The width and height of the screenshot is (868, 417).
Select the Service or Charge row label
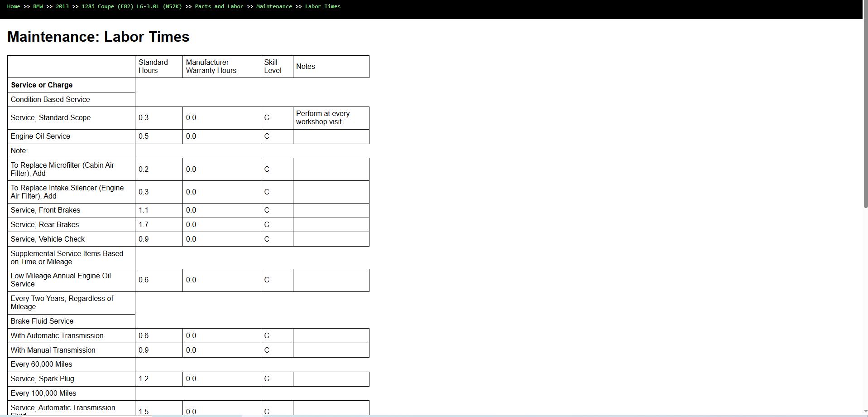[x=71, y=85]
